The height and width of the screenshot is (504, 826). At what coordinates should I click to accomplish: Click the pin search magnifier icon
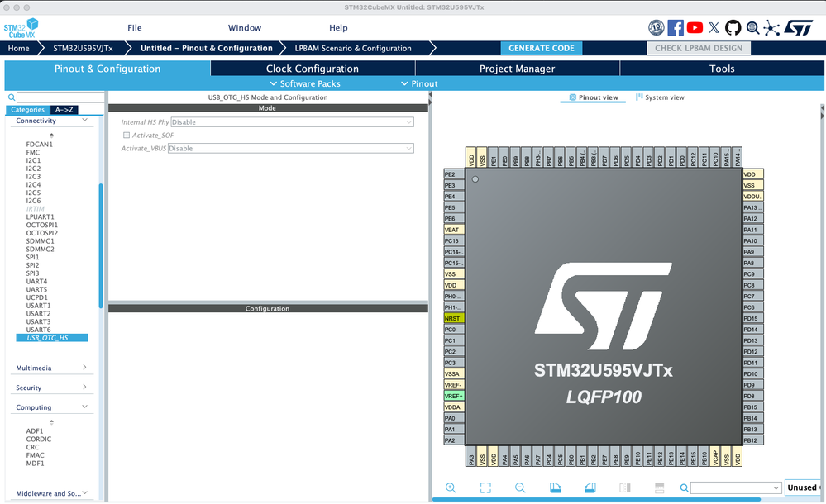coord(684,487)
